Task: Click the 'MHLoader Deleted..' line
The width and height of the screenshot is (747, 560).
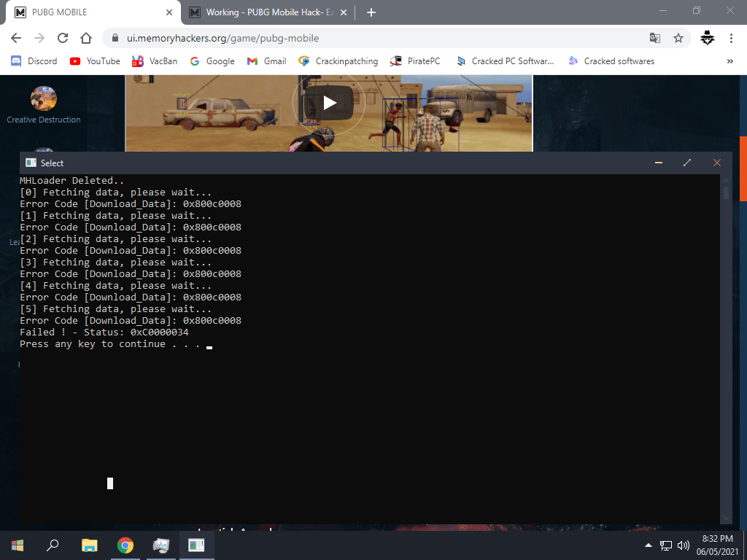Action: click(72, 181)
